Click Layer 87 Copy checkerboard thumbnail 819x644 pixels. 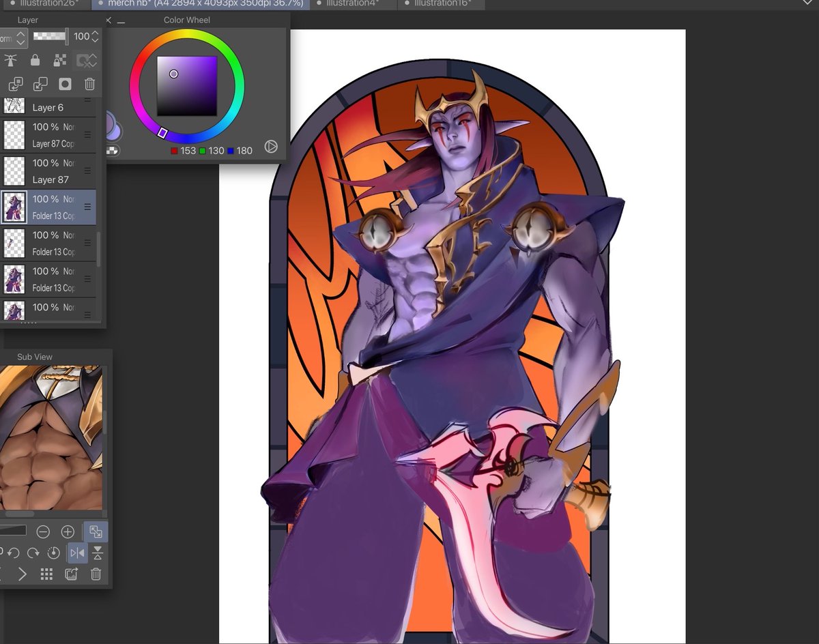point(14,135)
